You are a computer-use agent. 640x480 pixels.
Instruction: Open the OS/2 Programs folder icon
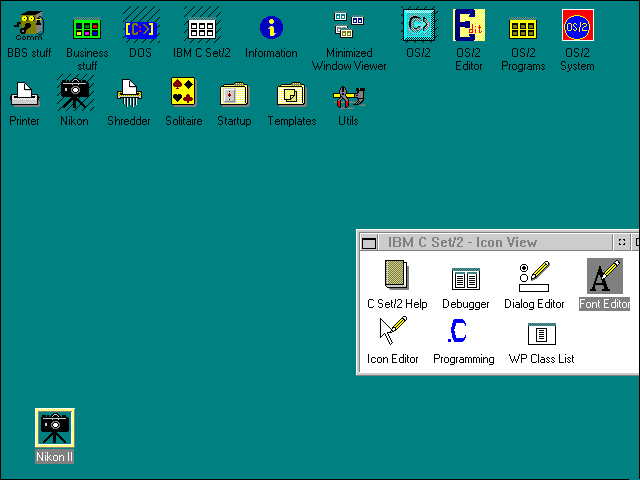(x=523, y=29)
